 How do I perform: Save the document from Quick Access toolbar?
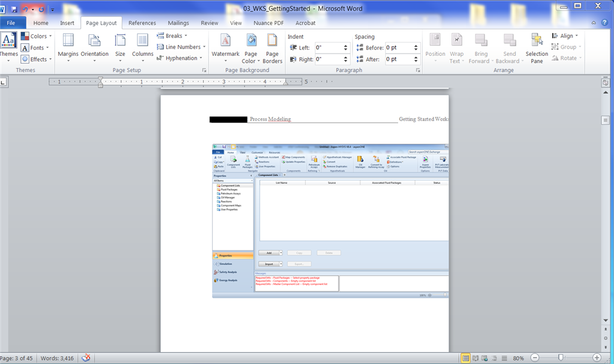(14, 9)
